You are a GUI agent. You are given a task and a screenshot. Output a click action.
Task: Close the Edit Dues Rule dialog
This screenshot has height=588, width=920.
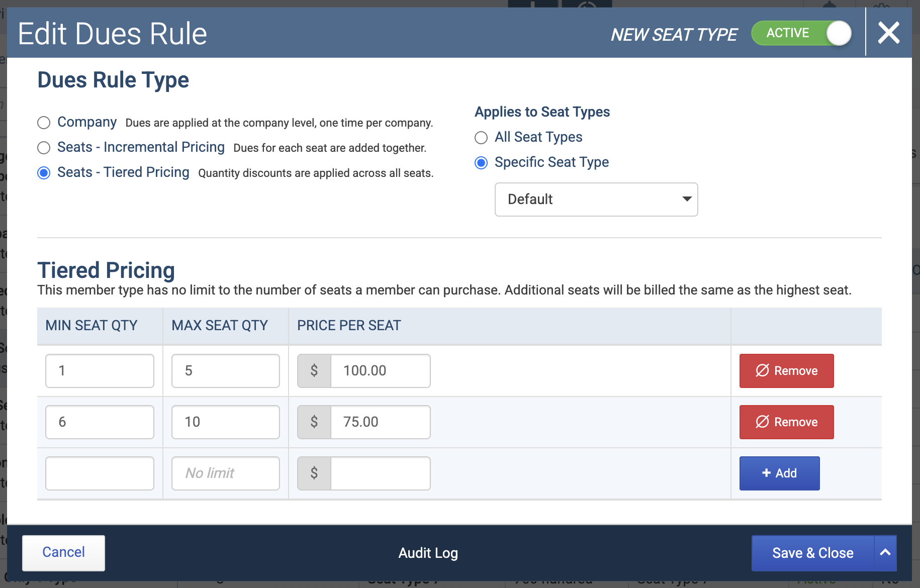[888, 33]
